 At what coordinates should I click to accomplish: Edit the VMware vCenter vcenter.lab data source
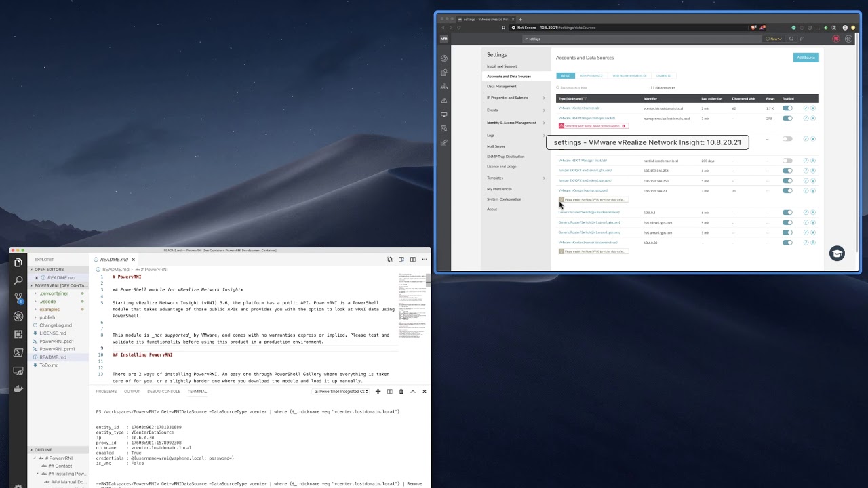click(x=806, y=108)
